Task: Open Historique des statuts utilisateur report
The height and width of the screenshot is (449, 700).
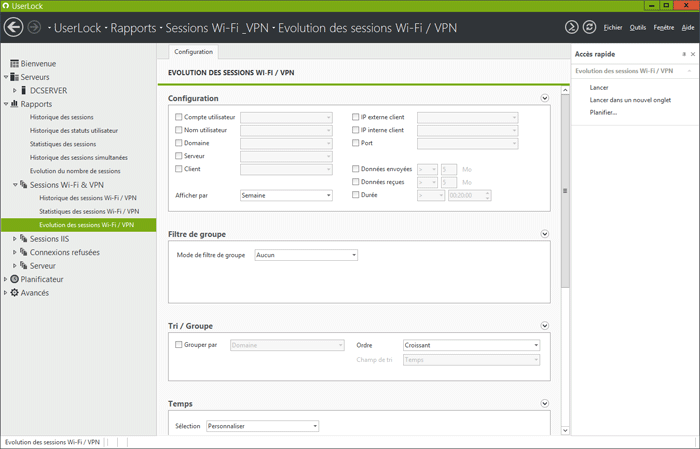Action: [74, 130]
